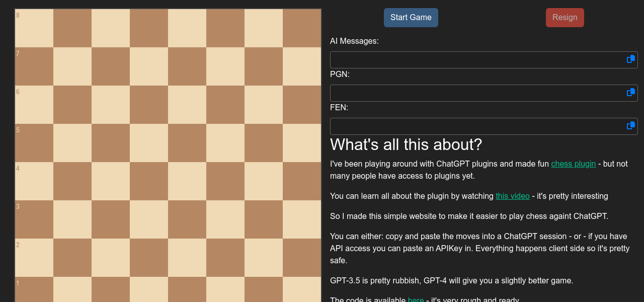Click the copy icon beside PGN field
The height and width of the screenshot is (302, 644).
[x=631, y=92]
